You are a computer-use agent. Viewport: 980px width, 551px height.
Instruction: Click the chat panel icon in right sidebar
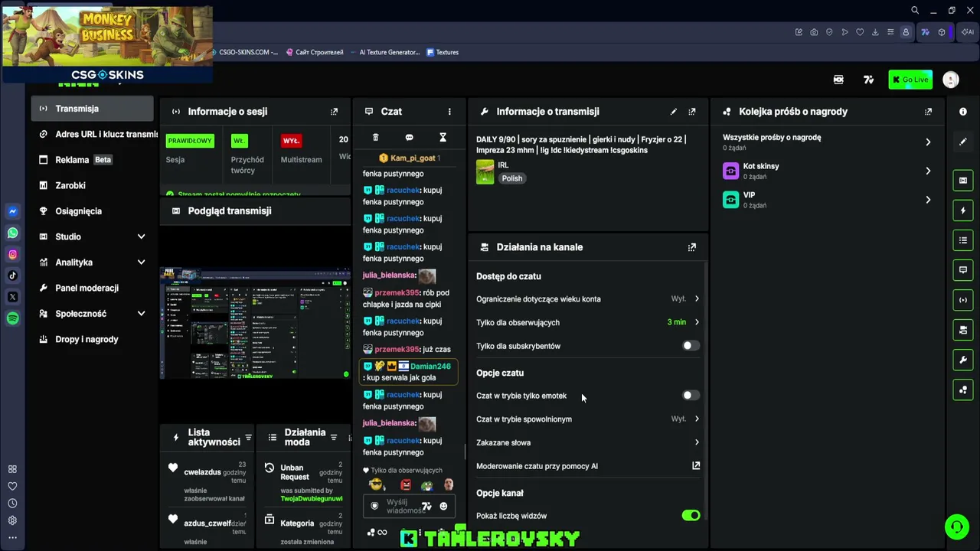coord(963,270)
